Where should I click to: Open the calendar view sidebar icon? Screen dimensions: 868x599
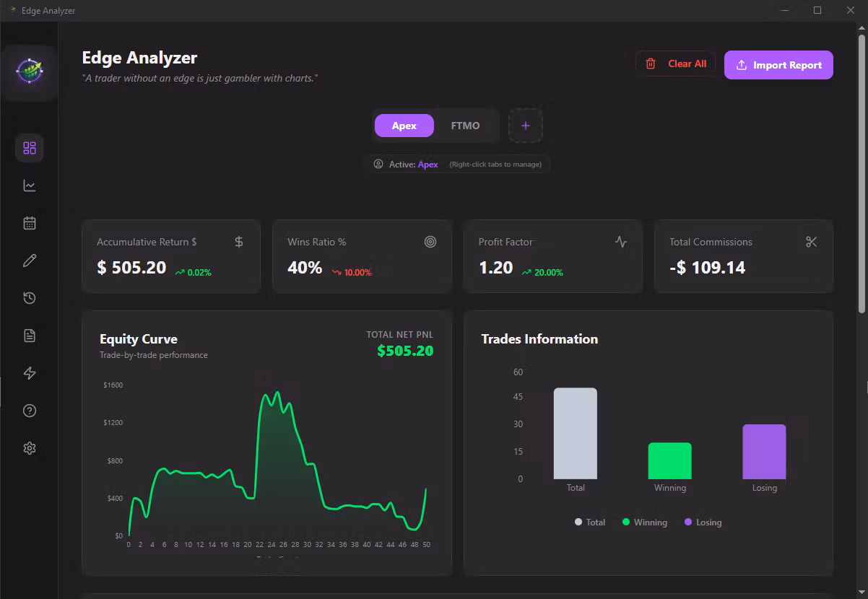pyautogui.click(x=30, y=223)
